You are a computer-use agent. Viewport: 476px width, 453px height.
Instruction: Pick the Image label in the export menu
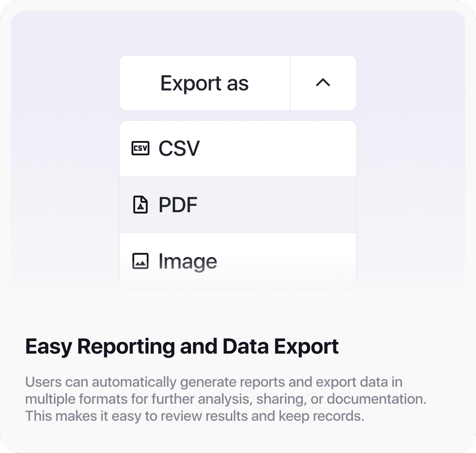pyautogui.click(x=188, y=261)
